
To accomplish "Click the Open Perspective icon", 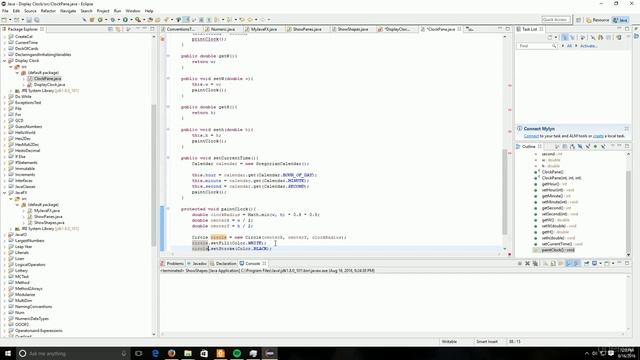I will (578, 20).
